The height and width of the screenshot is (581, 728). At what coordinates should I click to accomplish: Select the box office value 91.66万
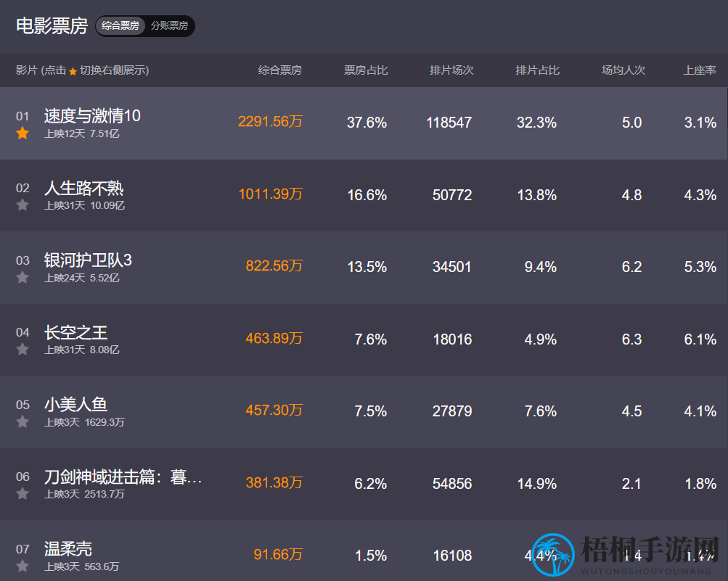(x=278, y=555)
